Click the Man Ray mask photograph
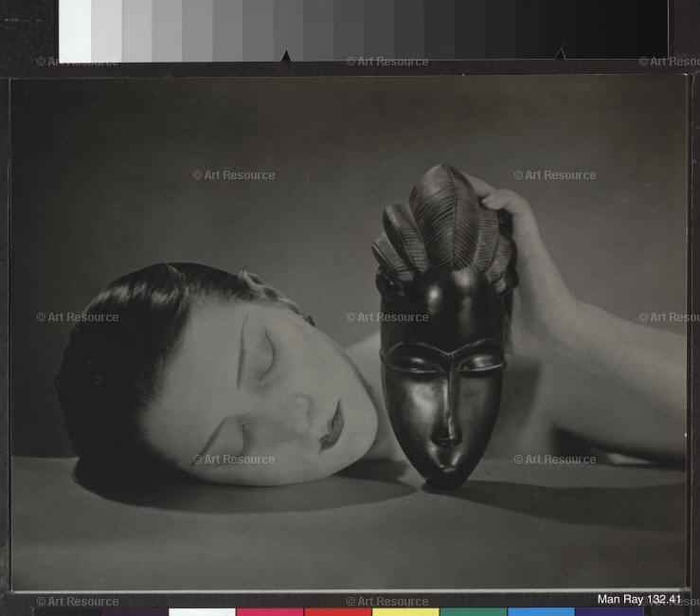Screen dimensions: 700x616 point(349,333)
